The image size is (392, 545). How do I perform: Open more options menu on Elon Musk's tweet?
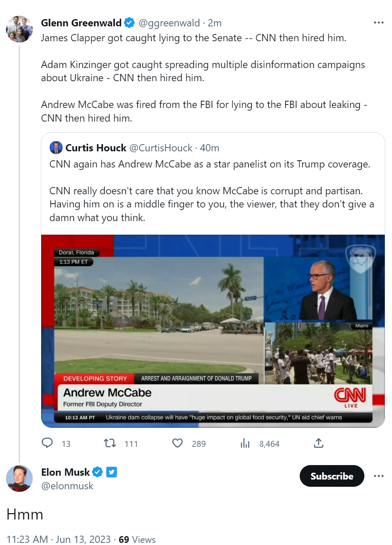pos(378,476)
